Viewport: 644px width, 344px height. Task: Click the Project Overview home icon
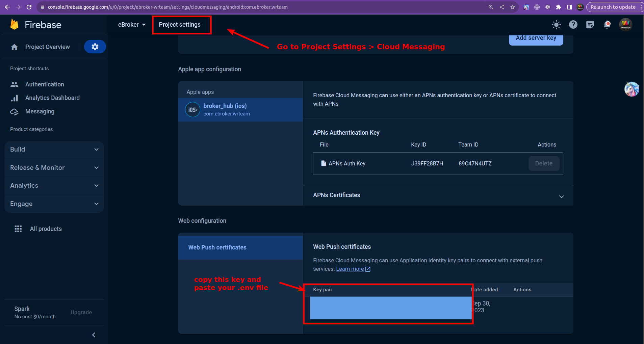pos(14,47)
